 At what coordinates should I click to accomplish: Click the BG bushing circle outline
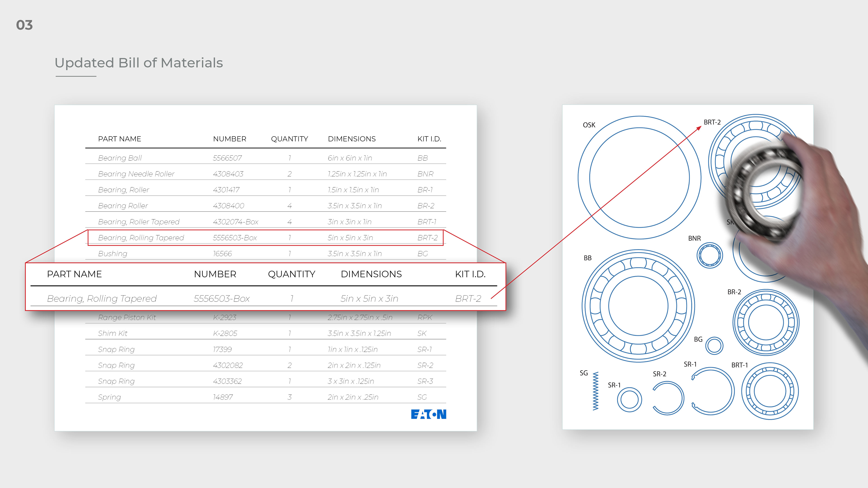click(x=714, y=345)
